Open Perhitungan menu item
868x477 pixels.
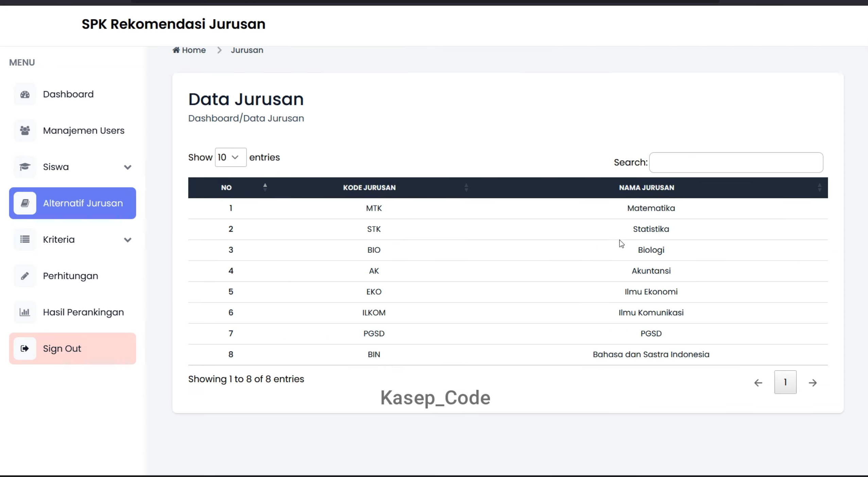[x=72, y=276]
